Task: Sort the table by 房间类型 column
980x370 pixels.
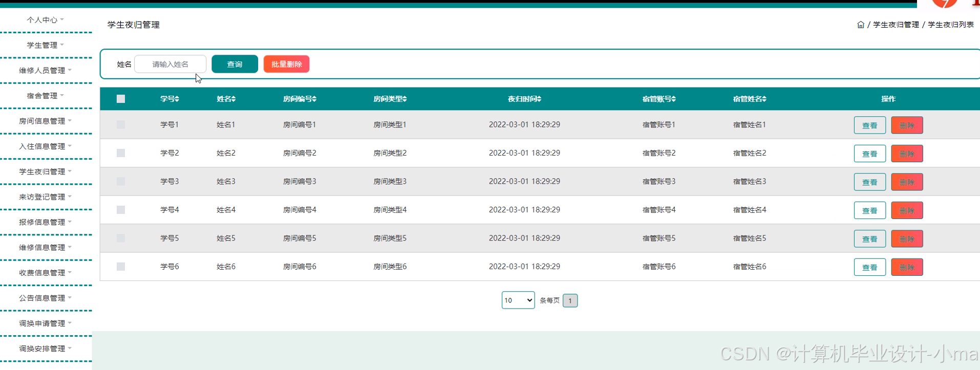Action: coord(390,99)
